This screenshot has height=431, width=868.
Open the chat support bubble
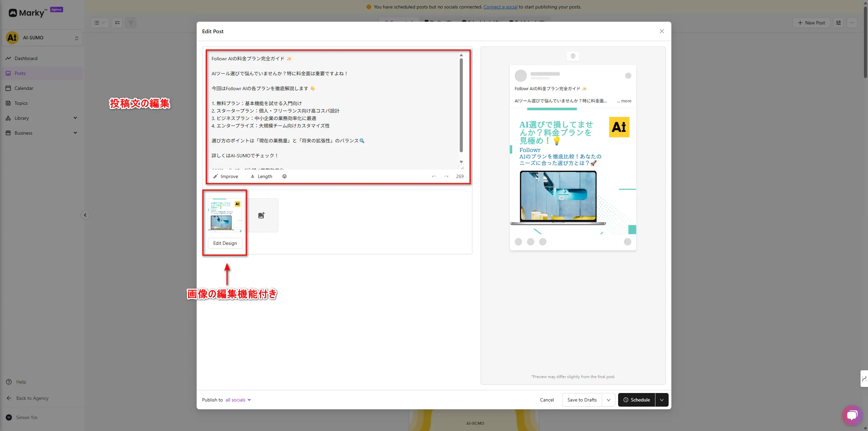(852, 415)
